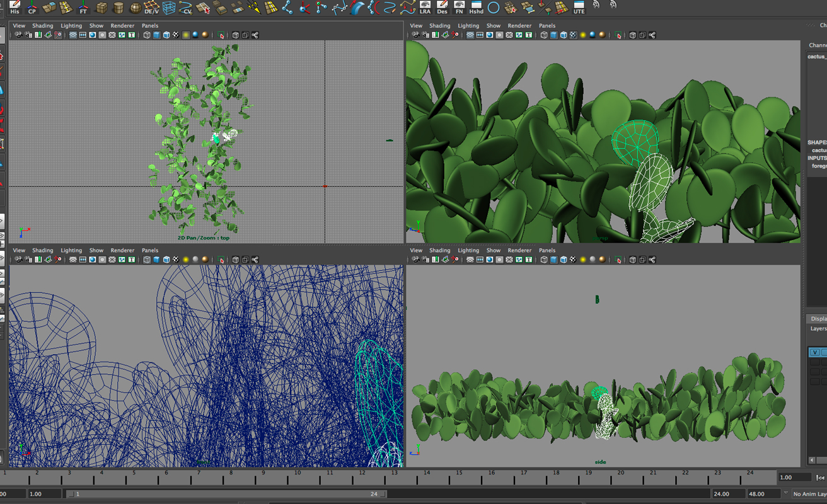
Task: Open View menu in side view panel
Action: pos(416,250)
